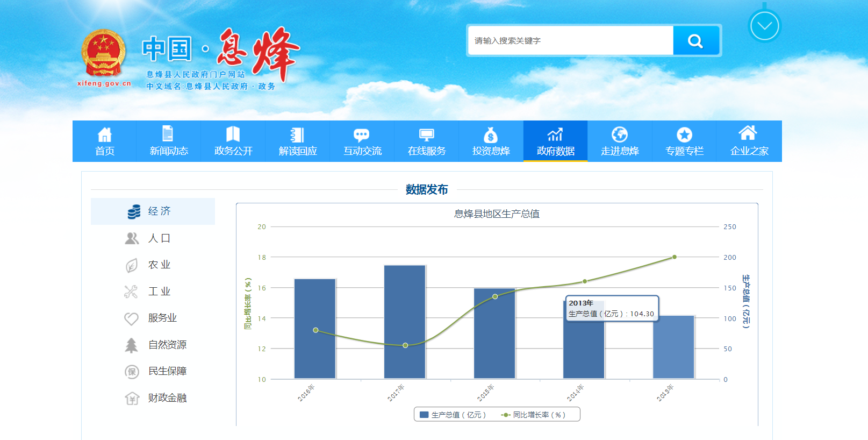The image size is (868, 440).
Task: Toggle 生产总值 series in chart legend
Action: 453,415
